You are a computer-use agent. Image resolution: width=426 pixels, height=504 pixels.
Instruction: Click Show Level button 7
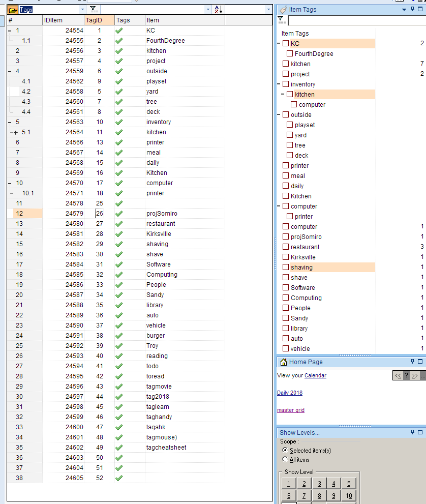point(304,496)
